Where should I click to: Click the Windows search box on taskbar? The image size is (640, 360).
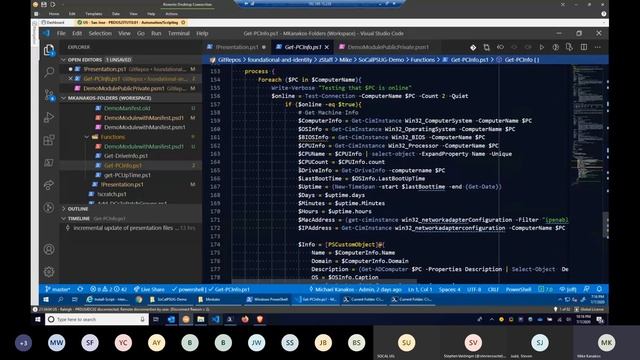point(96,320)
